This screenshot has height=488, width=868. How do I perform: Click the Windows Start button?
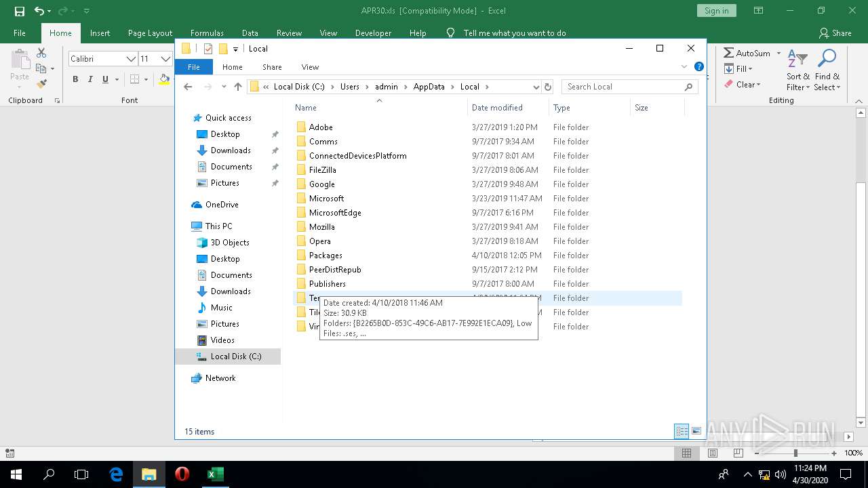pyautogui.click(x=16, y=474)
